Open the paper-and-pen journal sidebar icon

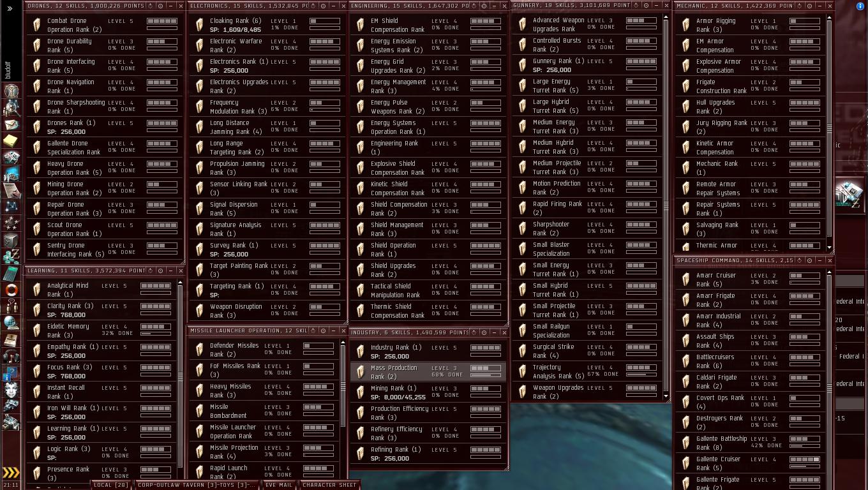[11, 190]
